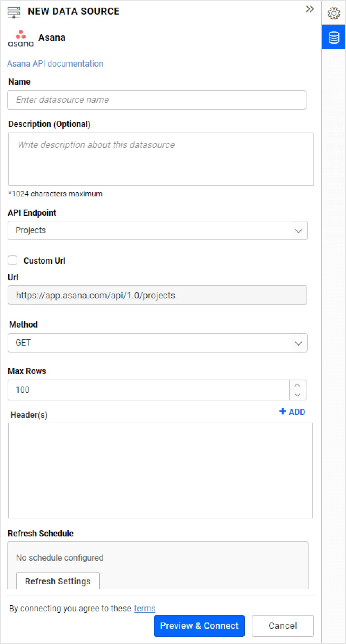Viewport: 346px width, 644px height.
Task: Focus the datasource Name field
Action: pyautogui.click(x=156, y=100)
